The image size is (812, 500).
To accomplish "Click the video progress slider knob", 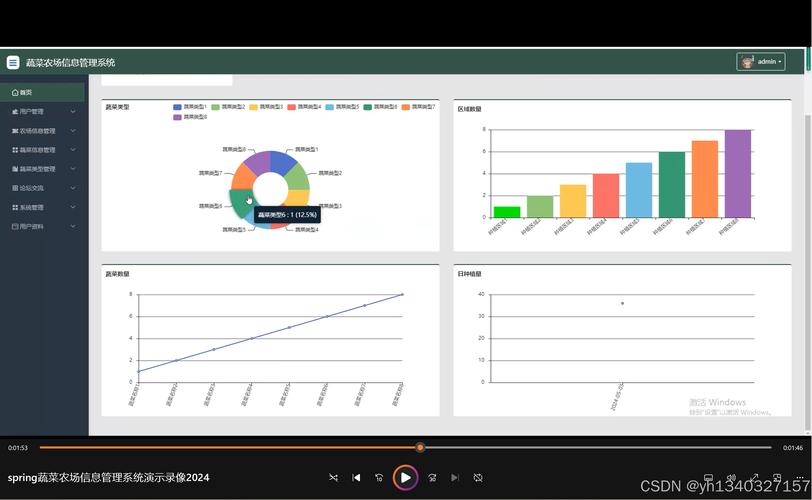I will 420,447.
